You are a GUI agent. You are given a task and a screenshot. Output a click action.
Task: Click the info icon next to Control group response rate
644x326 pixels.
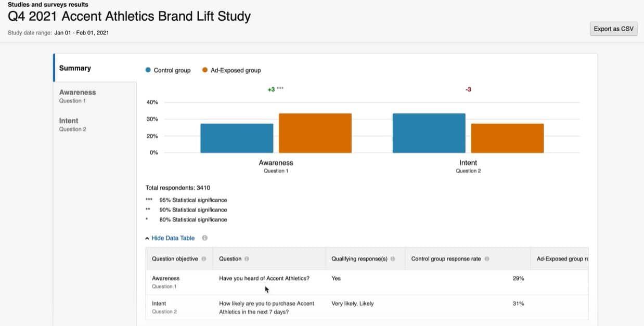[486, 259]
